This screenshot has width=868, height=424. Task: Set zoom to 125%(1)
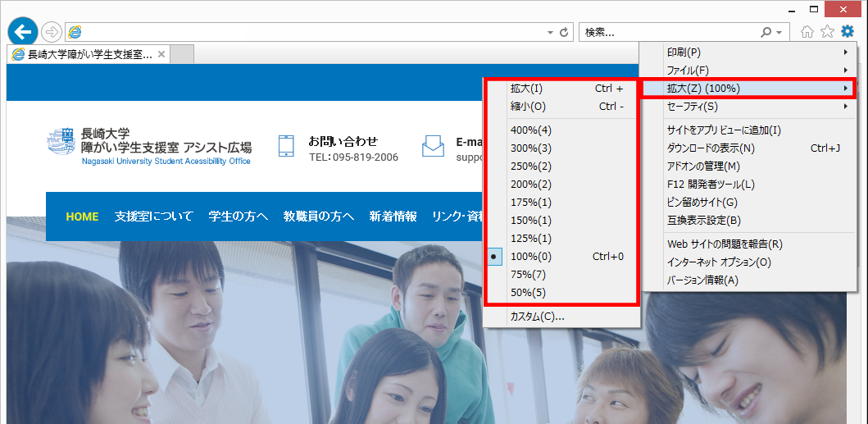pyautogui.click(x=561, y=239)
